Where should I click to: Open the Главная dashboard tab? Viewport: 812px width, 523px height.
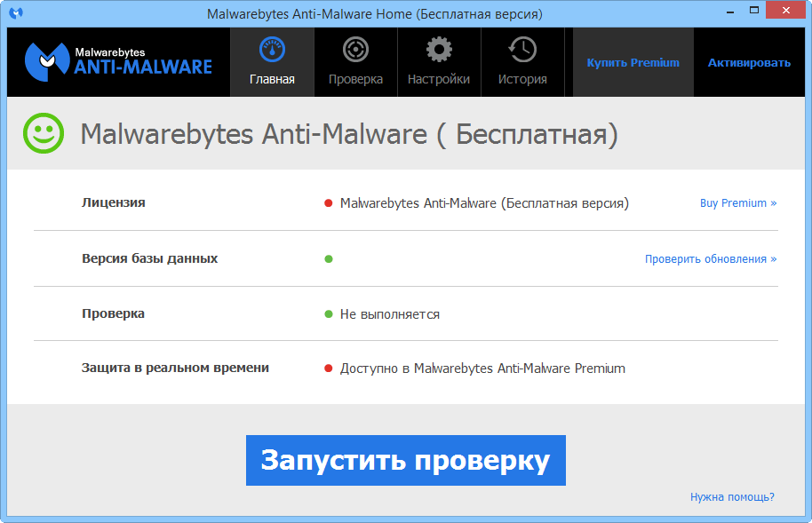(273, 62)
